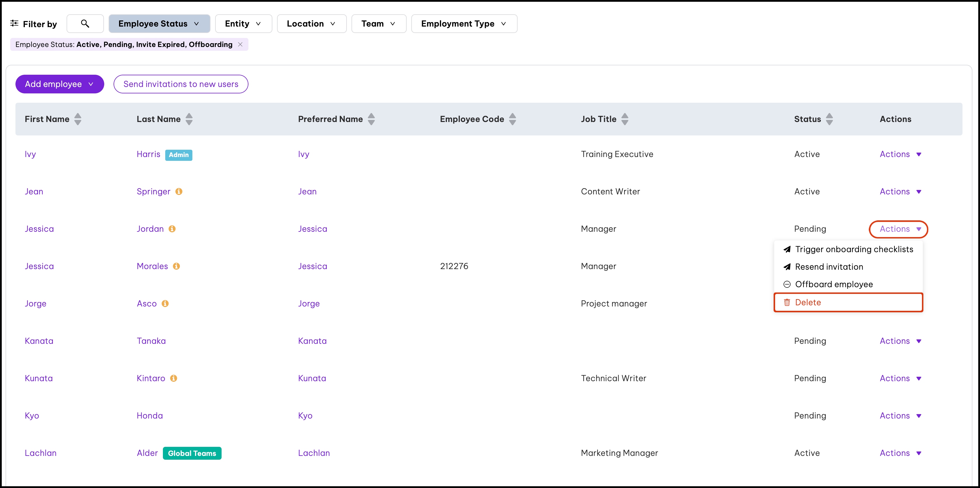
Task: Click the info icon beside Jordan
Action: coord(172,229)
